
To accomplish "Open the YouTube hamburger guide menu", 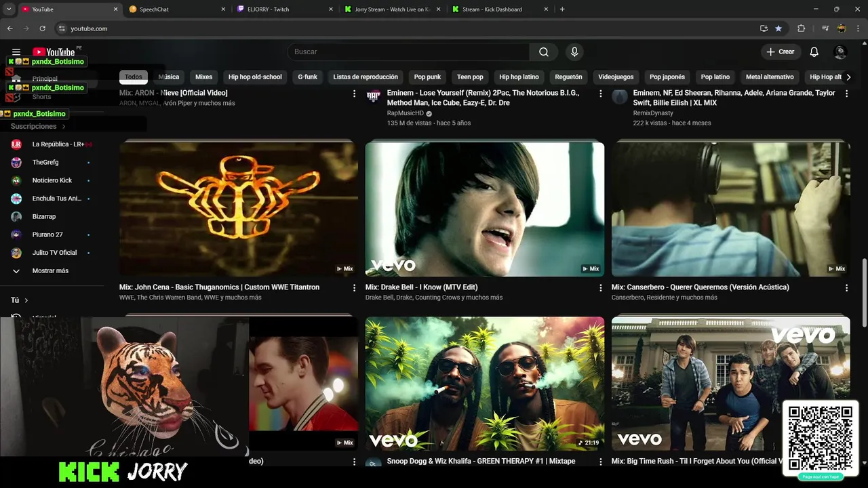I will pyautogui.click(x=16, y=52).
